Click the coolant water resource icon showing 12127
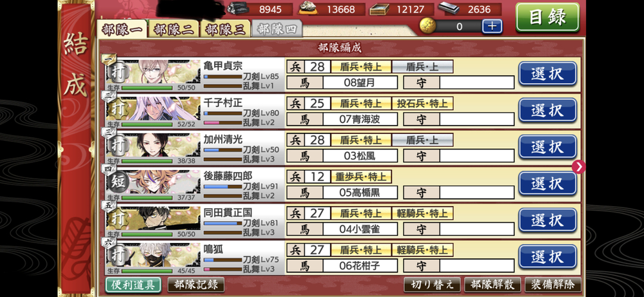 (x=379, y=10)
